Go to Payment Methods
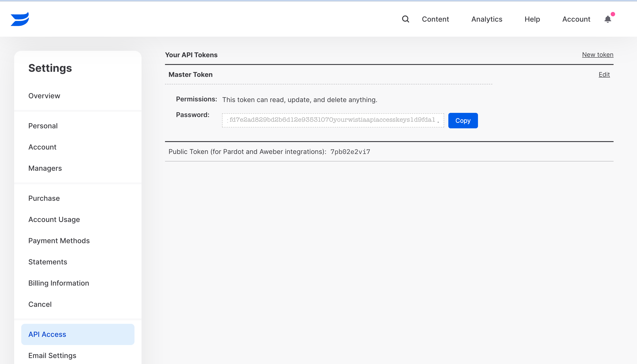 click(x=59, y=241)
